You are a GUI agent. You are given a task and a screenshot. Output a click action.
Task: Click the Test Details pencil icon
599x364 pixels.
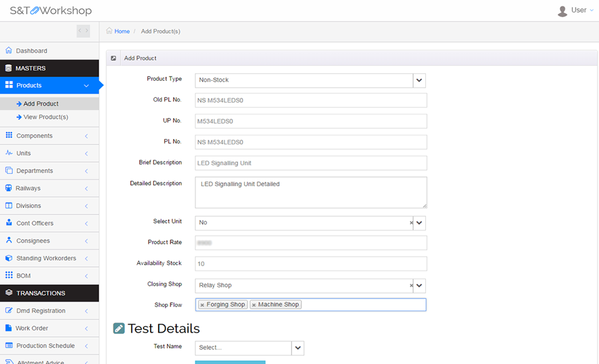(x=119, y=328)
